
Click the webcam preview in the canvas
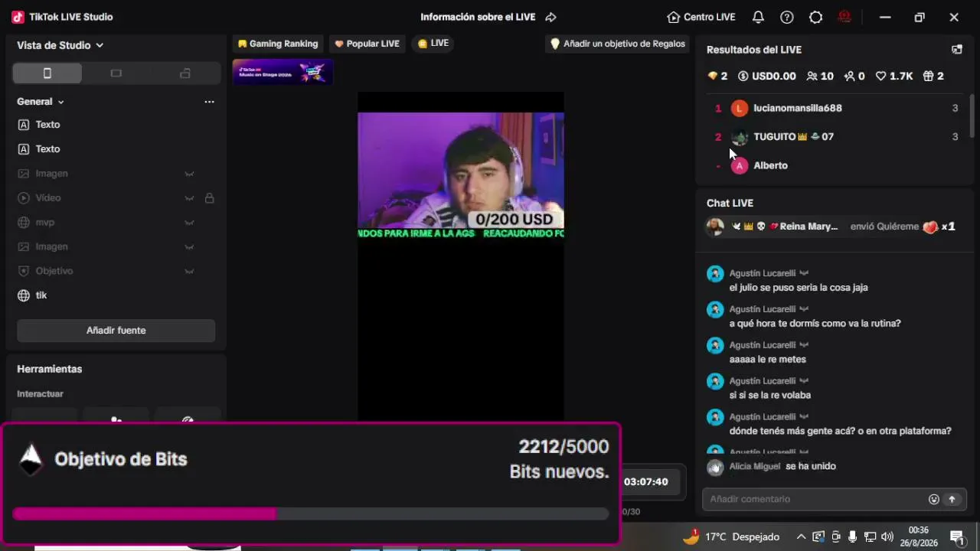click(x=461, y=171)
